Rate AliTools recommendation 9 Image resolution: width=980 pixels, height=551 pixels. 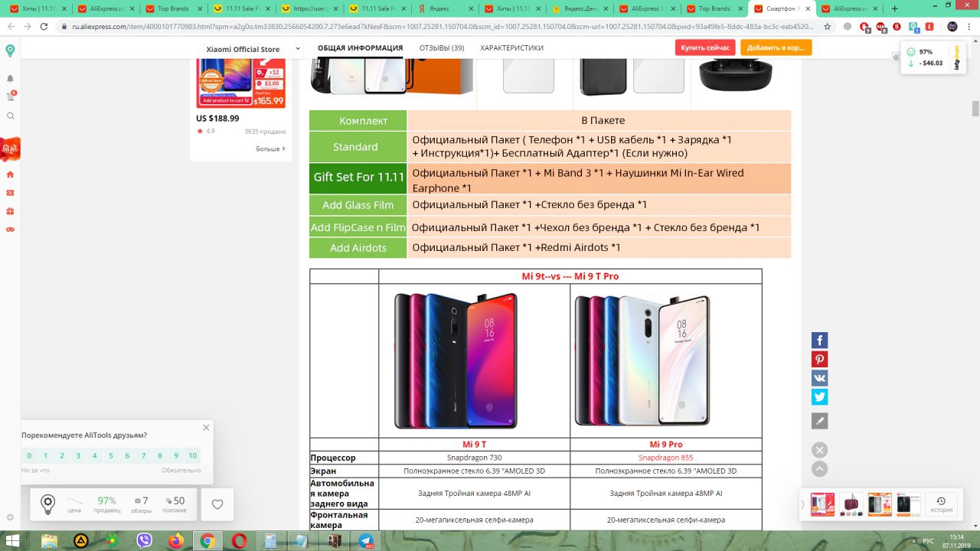pyautogui.click(x=176, y=455)
